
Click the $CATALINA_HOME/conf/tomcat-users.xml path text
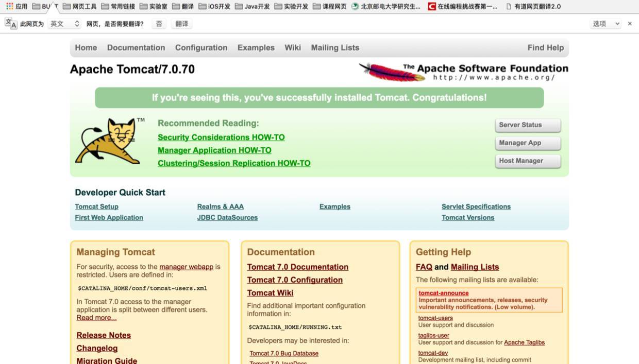142,288
